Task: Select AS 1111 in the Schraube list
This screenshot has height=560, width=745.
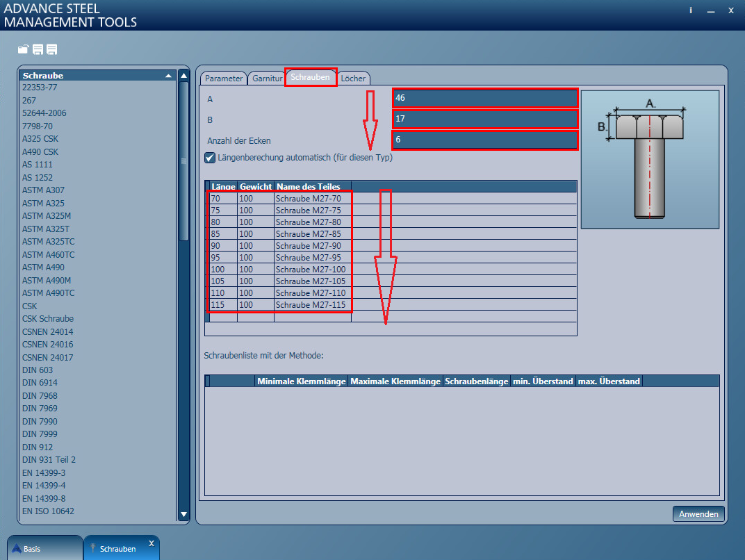Action: pyautogui.click(x=38, y=165)
